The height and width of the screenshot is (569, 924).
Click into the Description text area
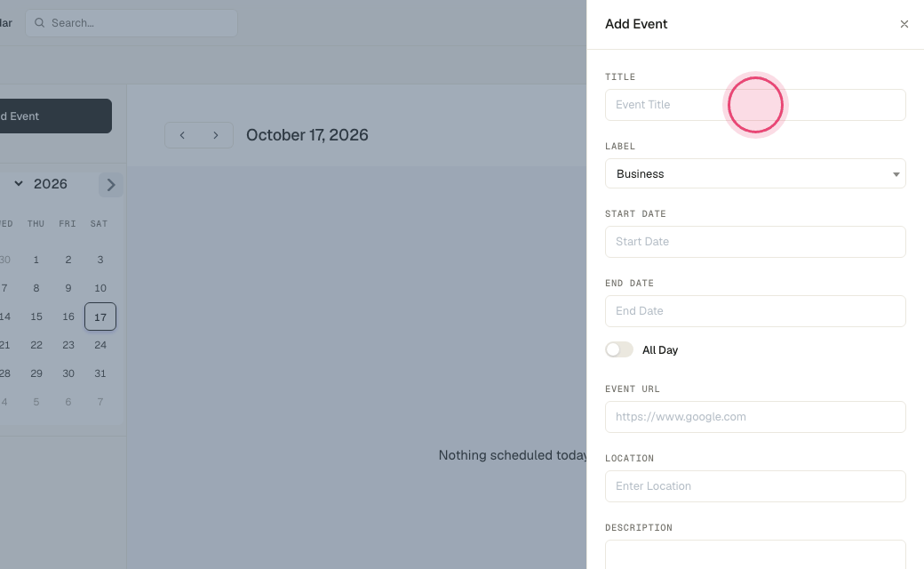(x=755, y=555)
